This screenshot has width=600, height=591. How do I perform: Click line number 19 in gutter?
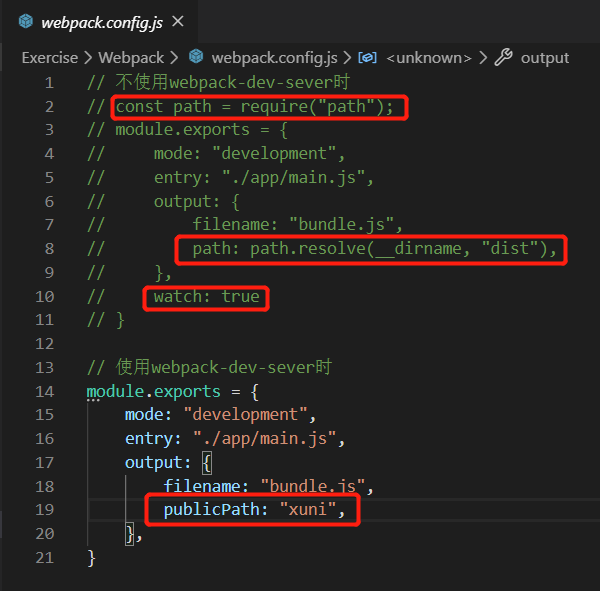44,510
